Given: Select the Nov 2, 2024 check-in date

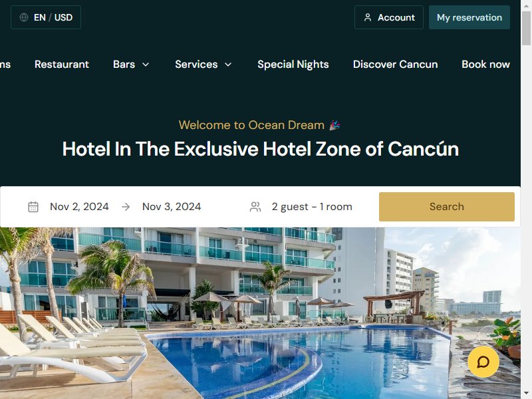Looking at the screenshot, I should click(x=79, y=207).
